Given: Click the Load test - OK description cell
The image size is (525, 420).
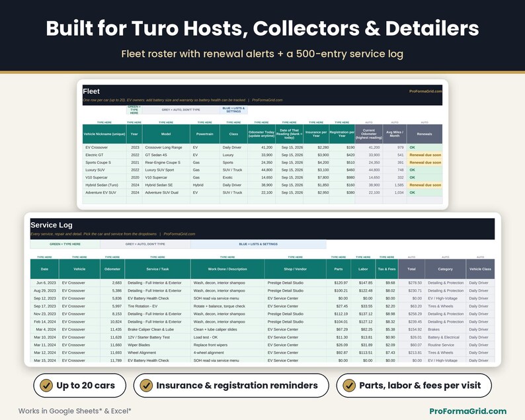Looking at the screenshot, I should tap(227, 337).
